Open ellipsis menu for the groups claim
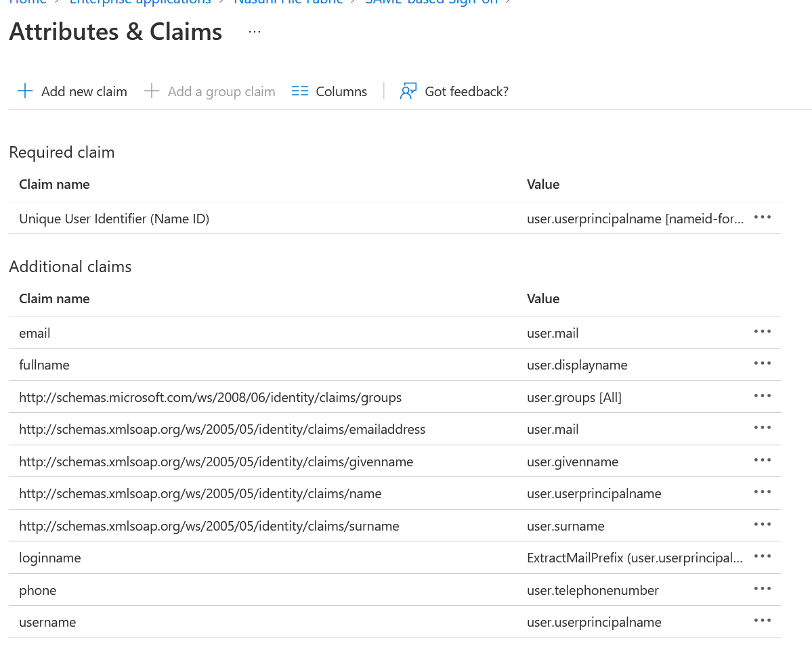The image size is (812, 670). tap(762, 396)
